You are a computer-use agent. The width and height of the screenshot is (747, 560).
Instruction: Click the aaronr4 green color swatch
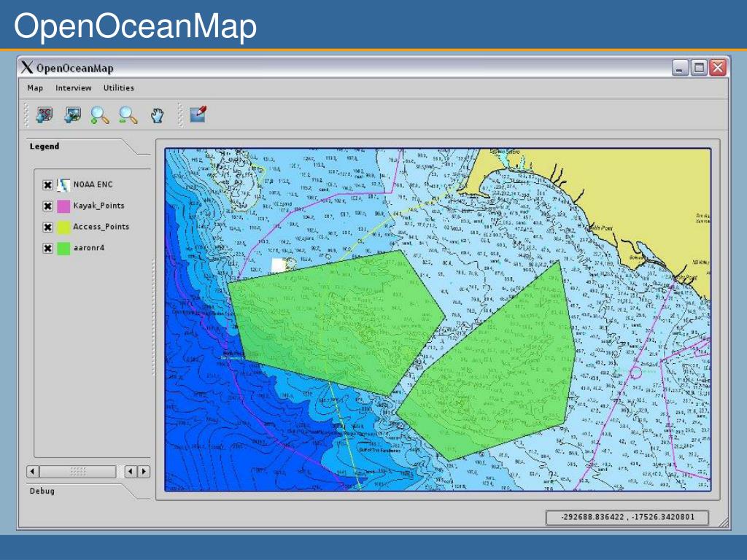pos(63,248)
